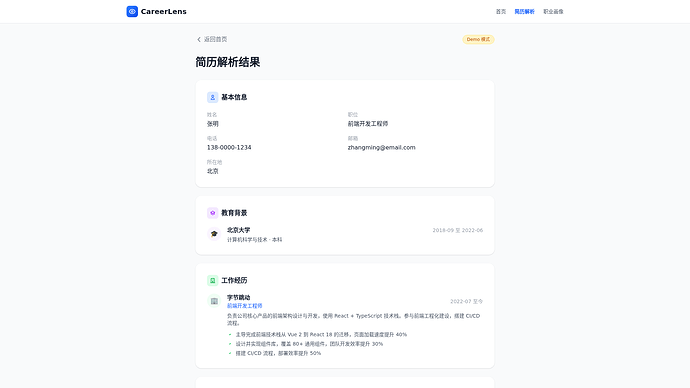
Task: Click the CareerLens brand name
Action: [163, 11]
